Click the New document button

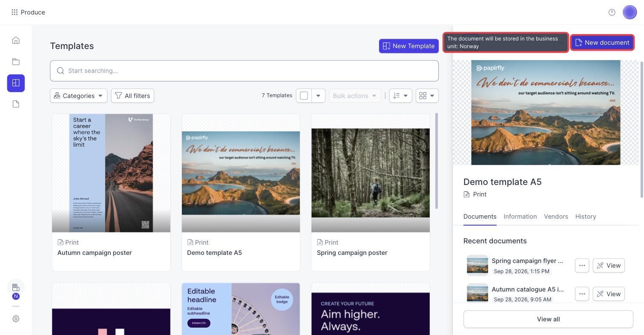pos(602,43)
